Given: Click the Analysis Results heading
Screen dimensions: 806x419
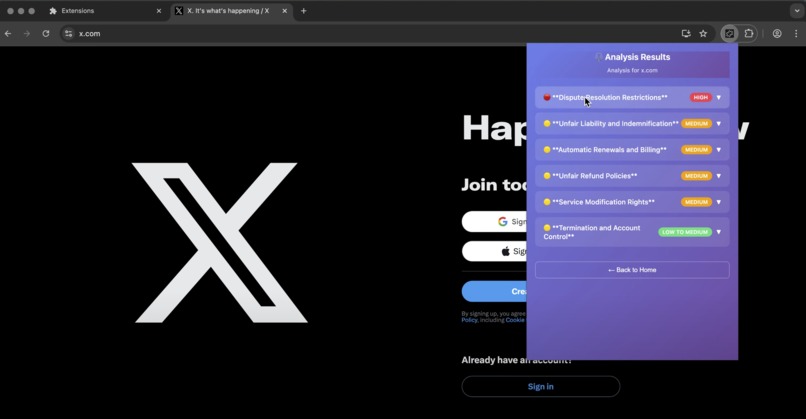Looking at the screenshot, I should pyautogui.click(x=637, y=57).
